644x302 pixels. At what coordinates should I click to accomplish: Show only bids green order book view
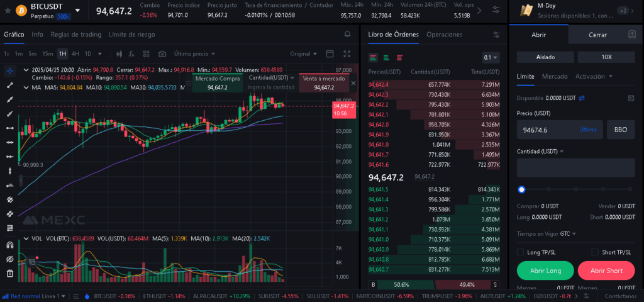pyautogui.click(x=386, y=57)
